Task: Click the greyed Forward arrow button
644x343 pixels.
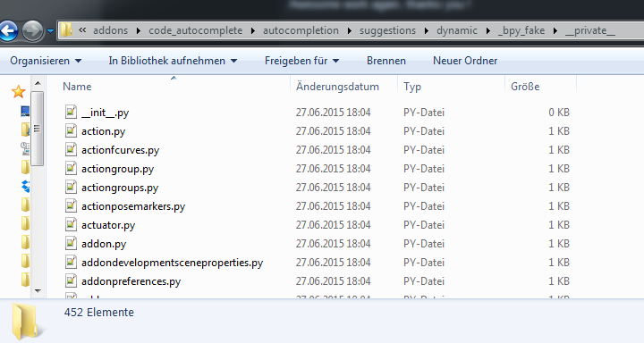Action: (32, 30)
